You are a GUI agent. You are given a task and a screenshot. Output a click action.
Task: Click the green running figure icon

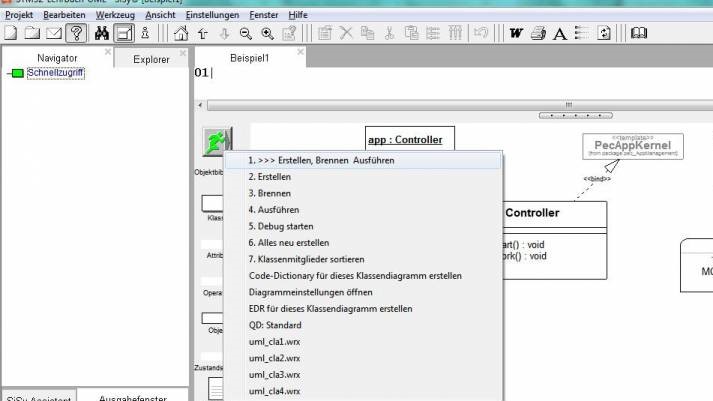(x=213, y=141)
